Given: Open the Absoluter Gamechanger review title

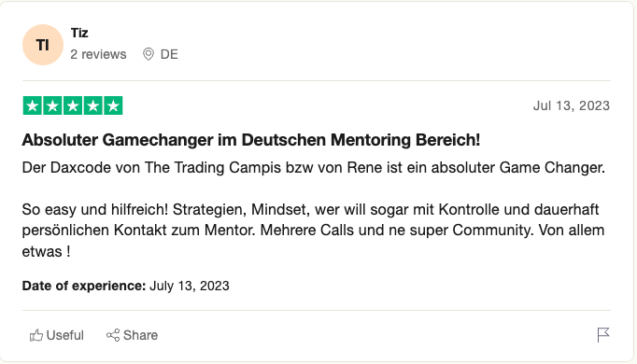Looking at the screenshot, I should tap(251, 140).
